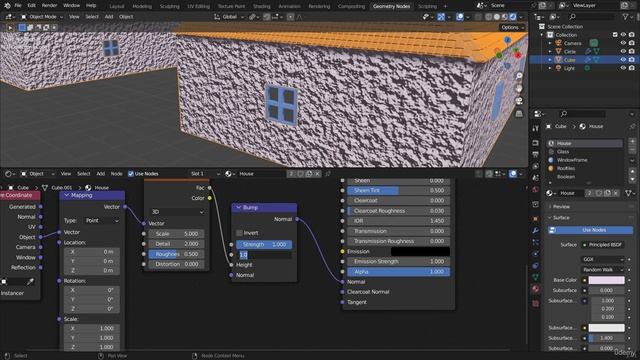Screen dimensions: 640x360
Task: Toggle Use Nodes checkbox in node editor
Action: tap(131, 174)
